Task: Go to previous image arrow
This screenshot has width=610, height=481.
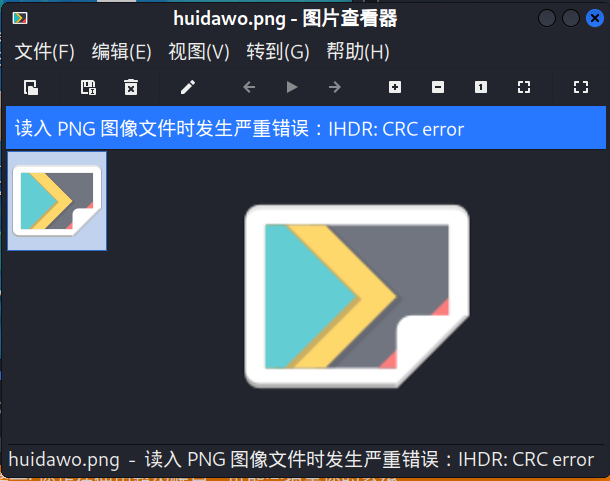Action: coord(249,87)
